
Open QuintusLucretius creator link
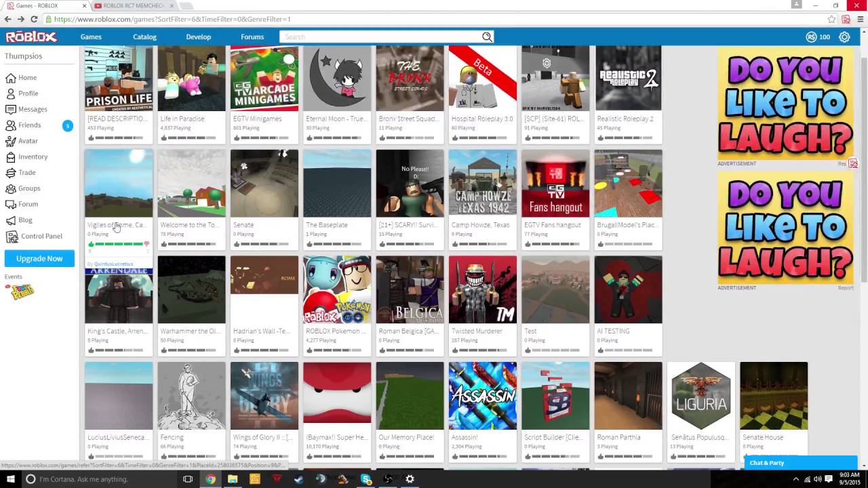[x=113, y=264]
